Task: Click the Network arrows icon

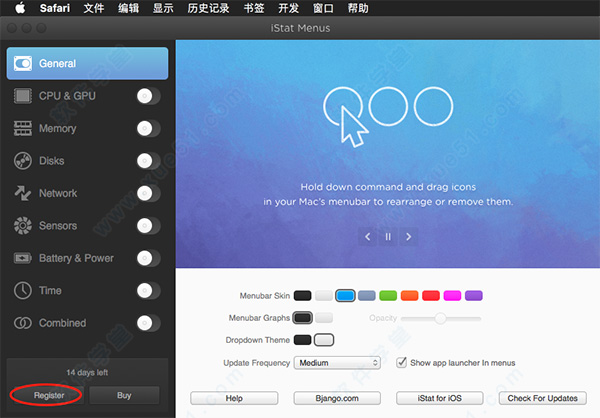Action: (23, 193)
